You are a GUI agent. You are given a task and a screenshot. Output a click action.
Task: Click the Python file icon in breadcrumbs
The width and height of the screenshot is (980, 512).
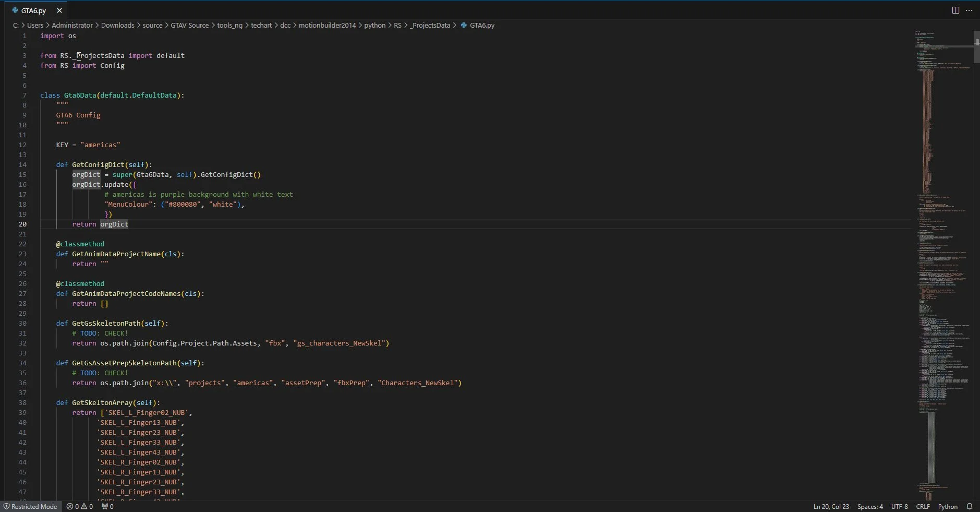coord(464,25)
